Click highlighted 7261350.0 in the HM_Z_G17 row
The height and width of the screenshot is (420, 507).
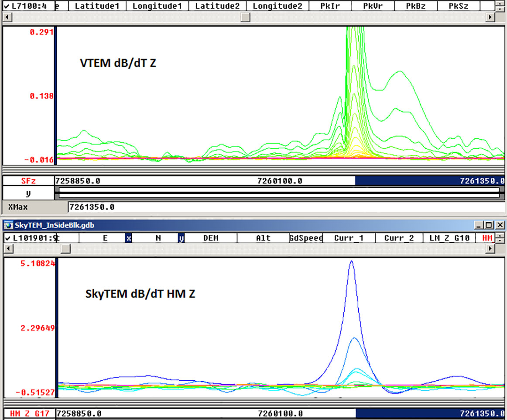point(482,413)
